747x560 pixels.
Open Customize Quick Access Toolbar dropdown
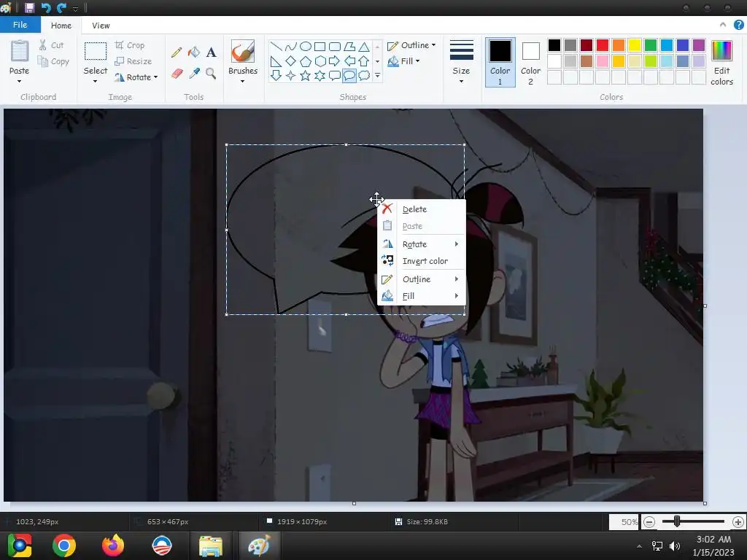[x=75, y=9]
